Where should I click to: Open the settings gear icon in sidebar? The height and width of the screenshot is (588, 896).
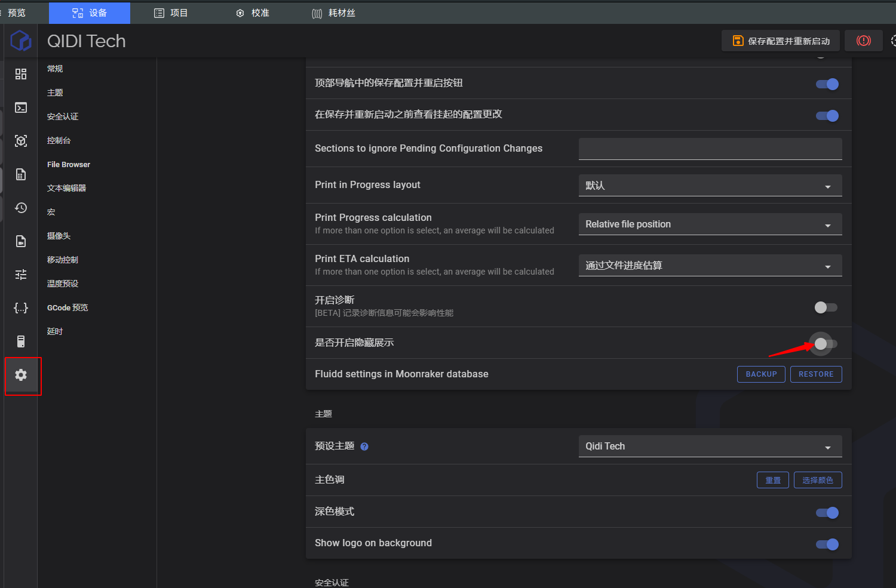pyautogui.click(x=21, y=375)
